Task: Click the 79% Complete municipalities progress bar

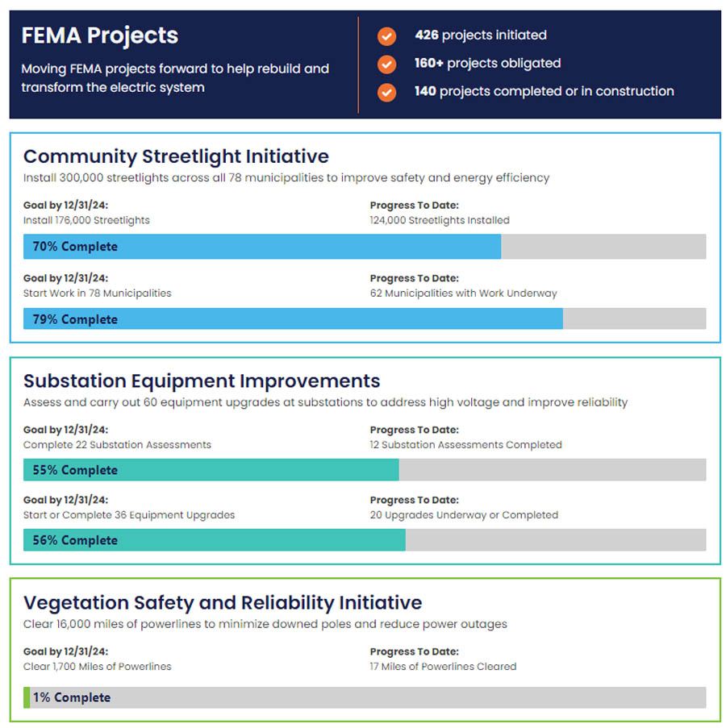Action: 364,319
